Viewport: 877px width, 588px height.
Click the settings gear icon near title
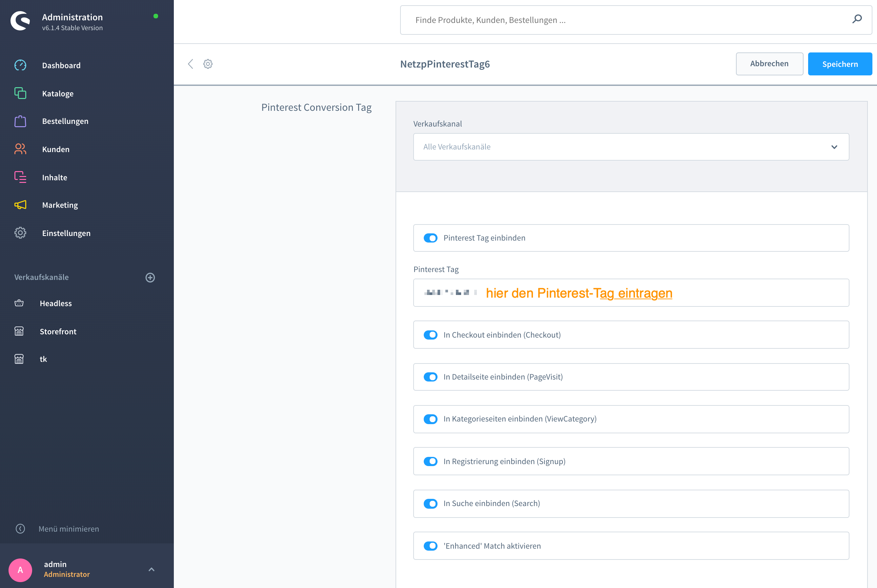[208, 64]
